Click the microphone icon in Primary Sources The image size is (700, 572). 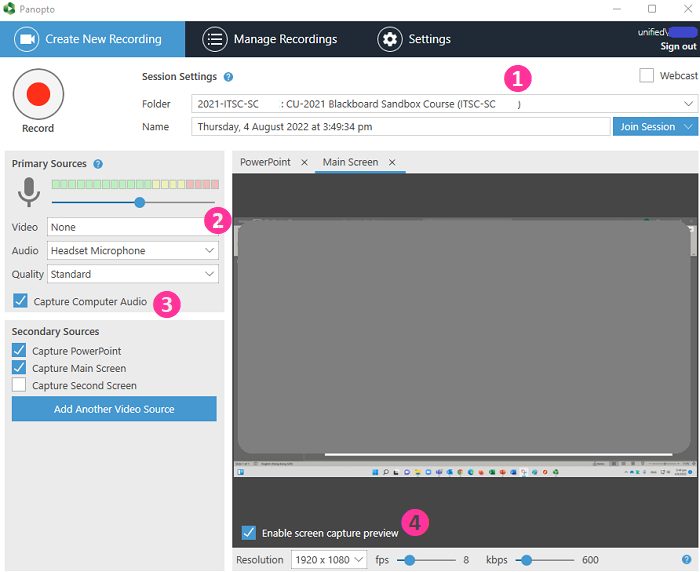29,192
